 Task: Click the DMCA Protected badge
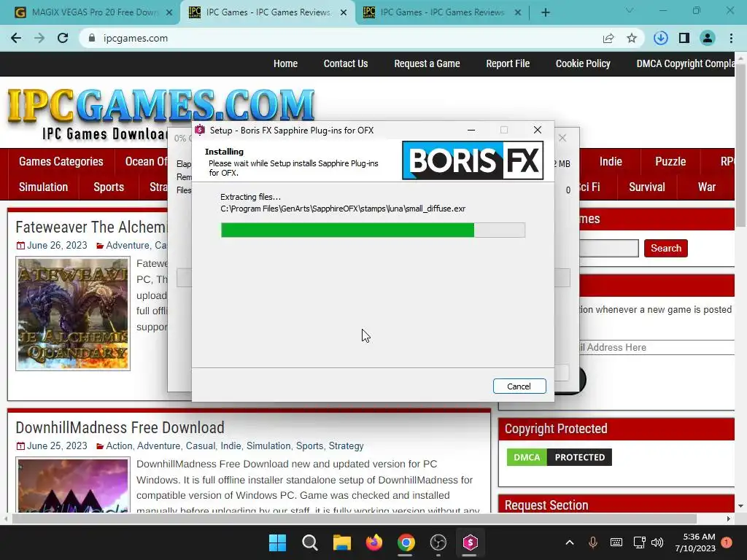[559, 457]
